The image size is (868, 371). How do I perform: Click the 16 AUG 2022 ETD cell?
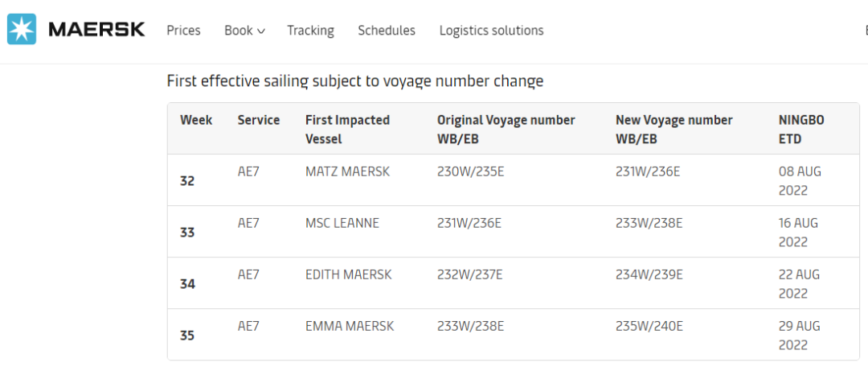click(x=798, y=232)
